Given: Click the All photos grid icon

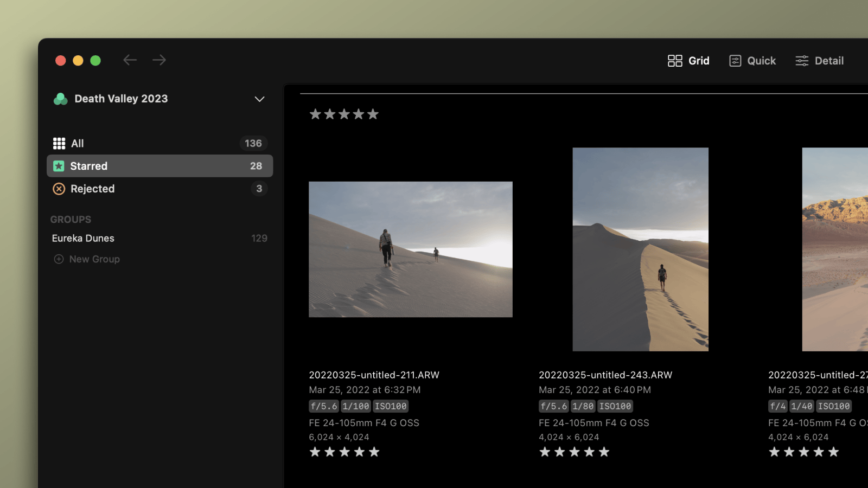Looking at the screenshot, I should pos(59,143).
